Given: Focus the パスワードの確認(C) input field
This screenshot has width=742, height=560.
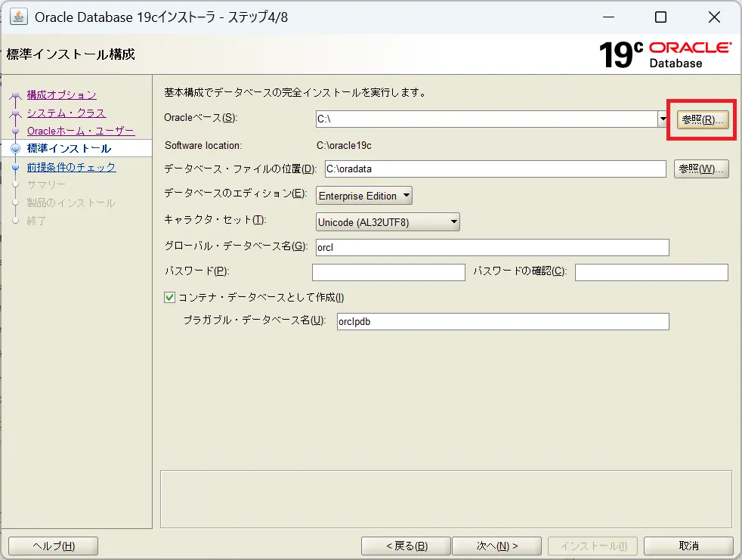Looking at the screenshot, I should [x=651, y=272].
